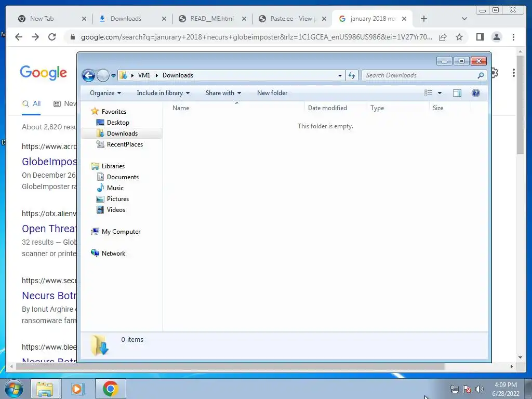This screenshot has height=399, width=532.
Task: Toggle the preview pane icon
Action: [457, 93]
